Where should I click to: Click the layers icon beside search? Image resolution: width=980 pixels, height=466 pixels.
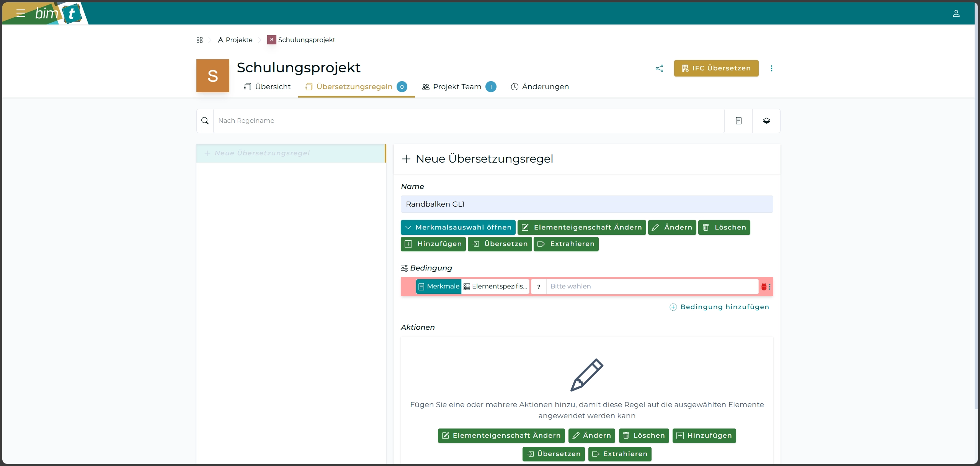point(766,121)
